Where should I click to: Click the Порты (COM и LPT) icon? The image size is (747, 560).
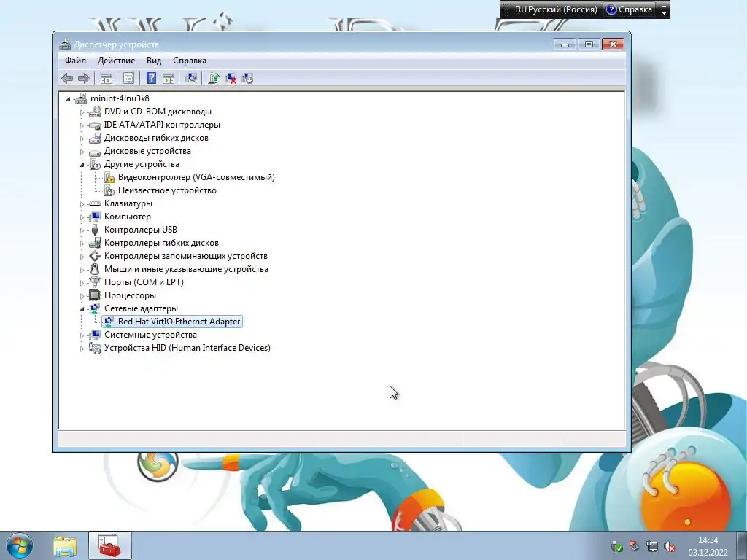click(x=94, y=282)
